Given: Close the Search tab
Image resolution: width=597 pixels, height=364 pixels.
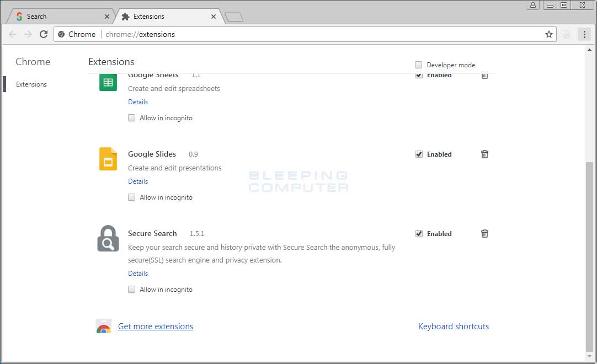Looking at the screenshot, I should point(107,17).
